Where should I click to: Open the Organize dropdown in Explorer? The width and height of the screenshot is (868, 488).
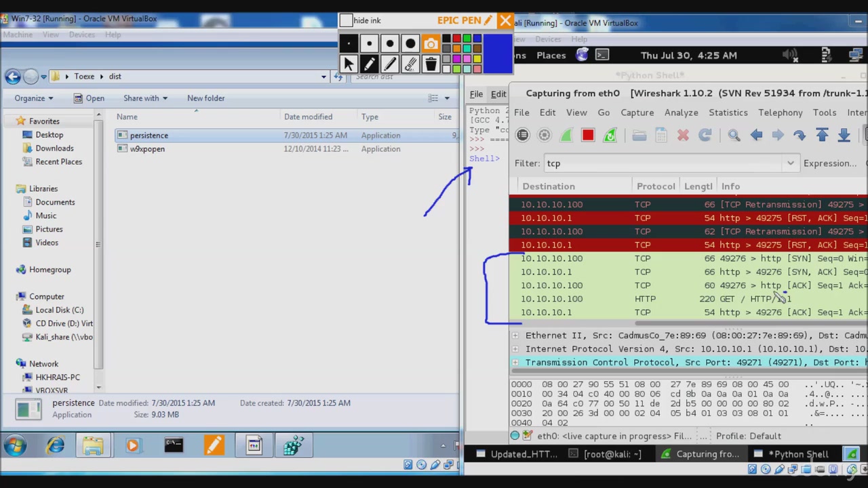33,98
